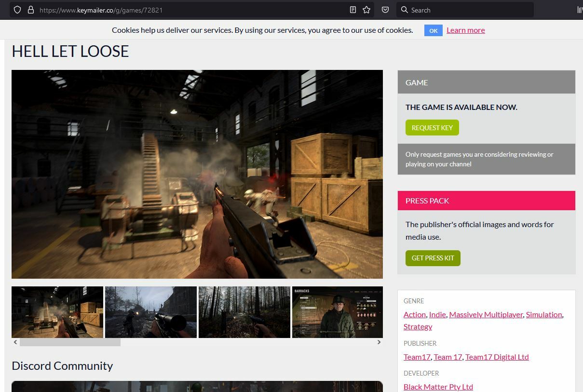Bookmark this page with the star icon
Image resolution: width=583 pixels, height=392 pixels.
click(x=366, y=10)
